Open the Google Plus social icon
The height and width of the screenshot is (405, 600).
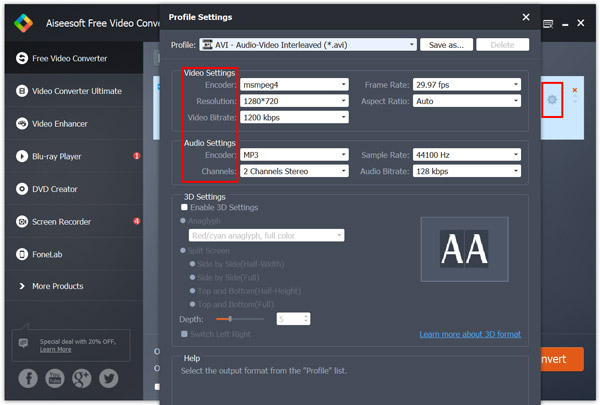tap(82, 379)
